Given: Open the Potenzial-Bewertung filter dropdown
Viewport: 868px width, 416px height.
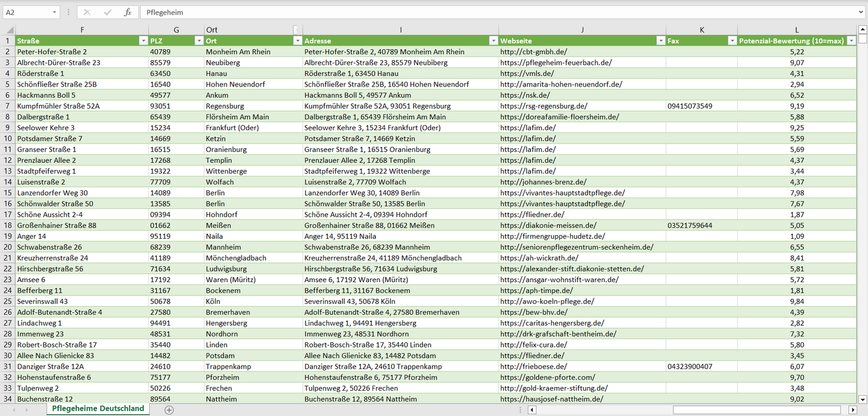Looking at the screenshot, I should click(851, 41).
